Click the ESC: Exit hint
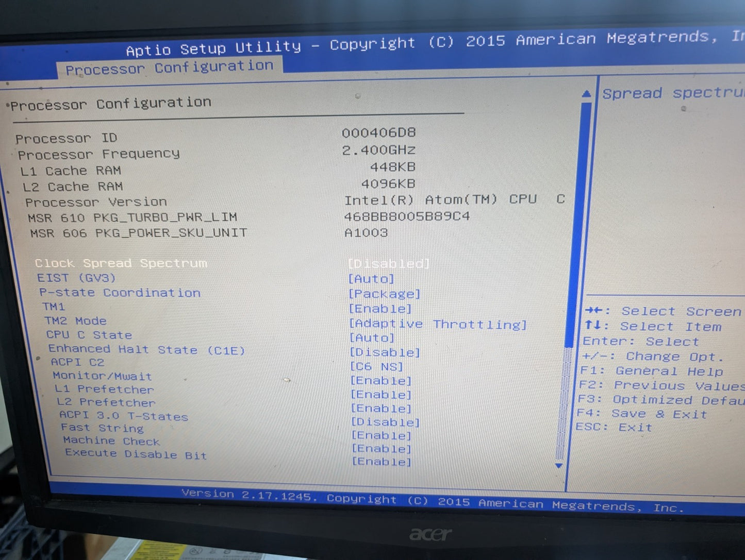Image resolution: width=745 pixels, height=560 pixels. tap(614, 427)
